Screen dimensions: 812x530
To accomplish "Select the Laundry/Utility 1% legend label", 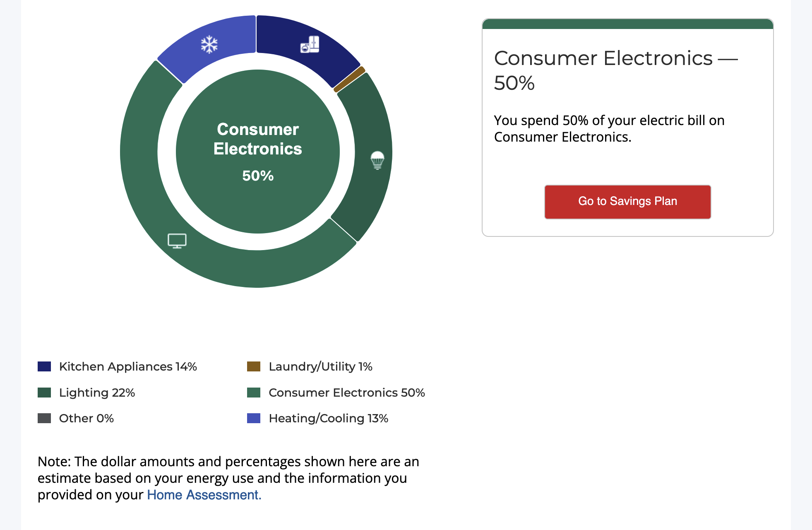I will point(320,366).
